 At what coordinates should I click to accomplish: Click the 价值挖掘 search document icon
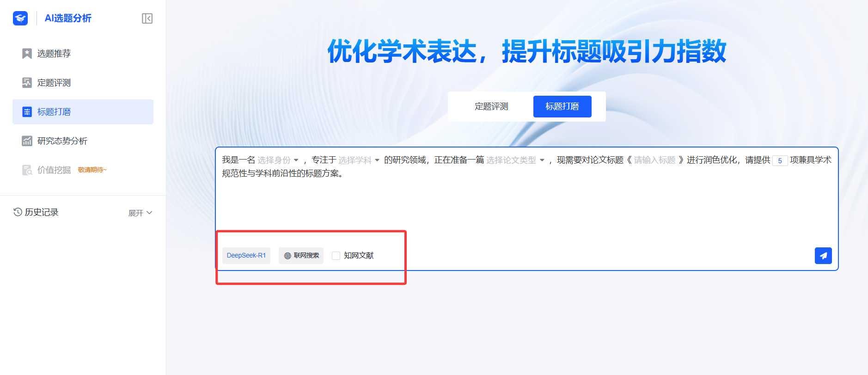[x=27, y=170]
